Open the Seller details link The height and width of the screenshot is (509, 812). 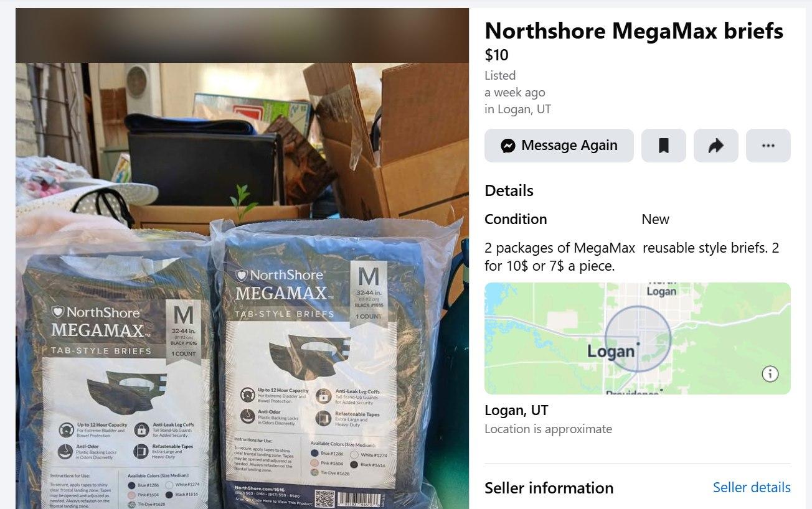[752, 487]
